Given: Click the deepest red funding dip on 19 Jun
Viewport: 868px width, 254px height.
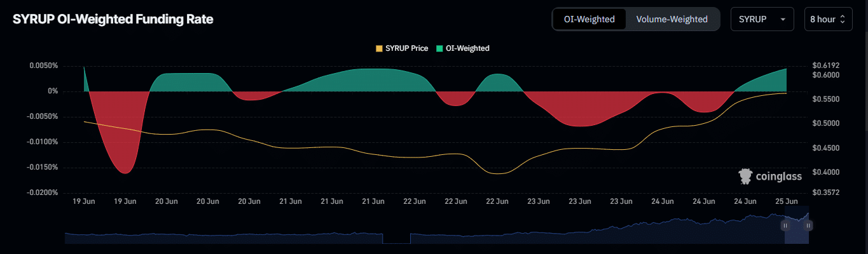Looking at the screenshot, I should click(x=125, y=171).
